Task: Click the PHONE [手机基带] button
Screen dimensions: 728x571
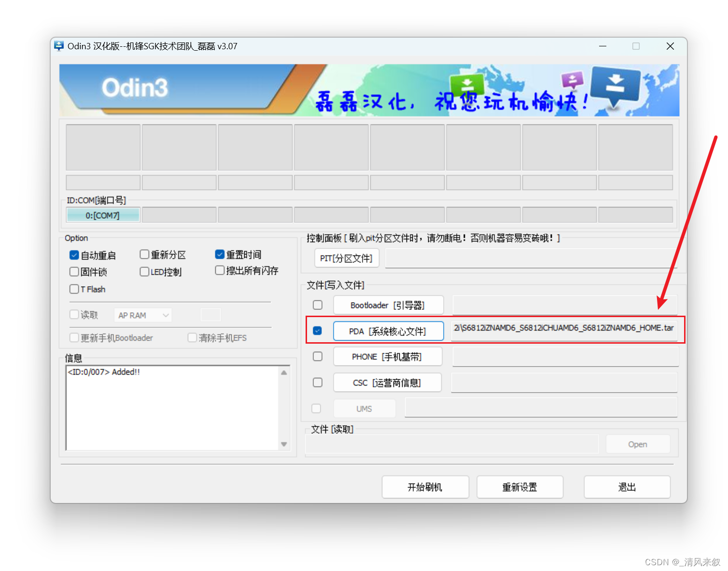Action: point(388,357)
